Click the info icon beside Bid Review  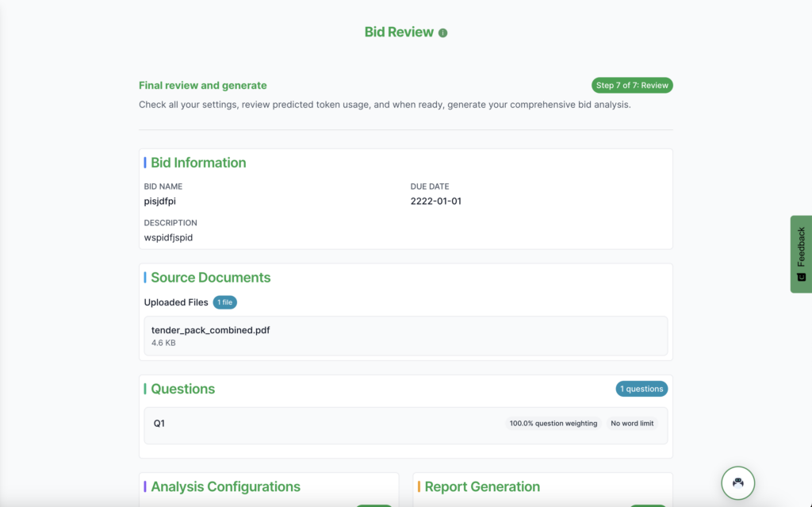pos(442,33)
